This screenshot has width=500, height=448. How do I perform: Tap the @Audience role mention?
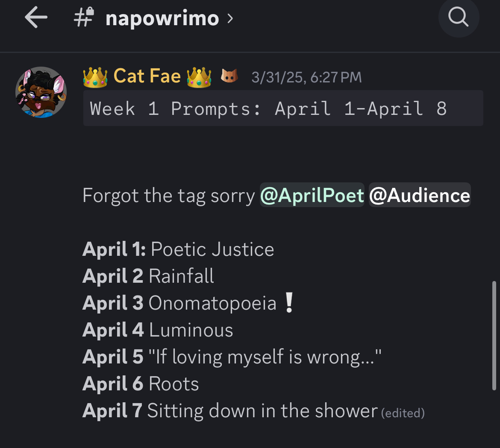click(x=419, y=196)
